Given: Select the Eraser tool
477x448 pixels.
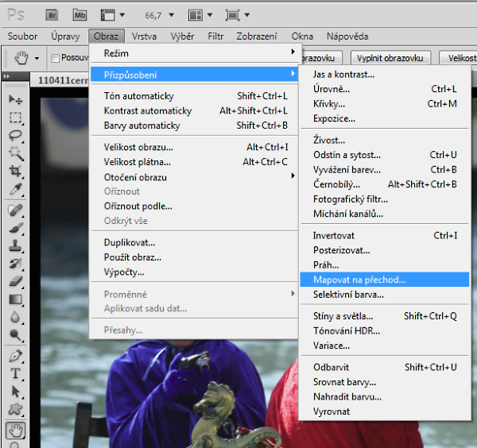Looking at the screenshot, I should pyautogui.click(x=15, y=281).
